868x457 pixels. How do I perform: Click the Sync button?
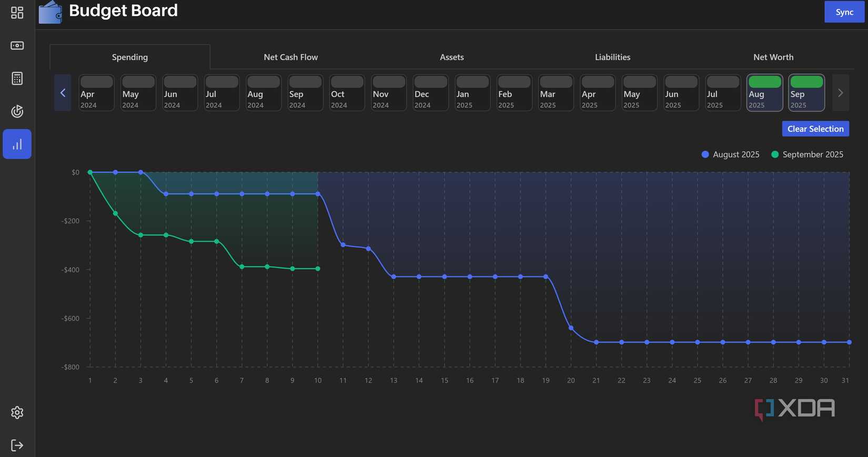(x=844, y=12)
